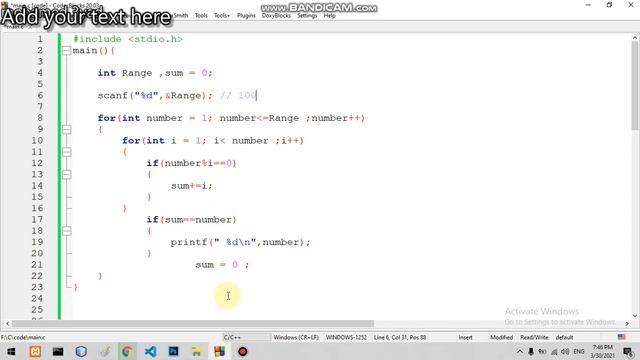Click the vertical scrollbar down arrow

pos(635,316)
